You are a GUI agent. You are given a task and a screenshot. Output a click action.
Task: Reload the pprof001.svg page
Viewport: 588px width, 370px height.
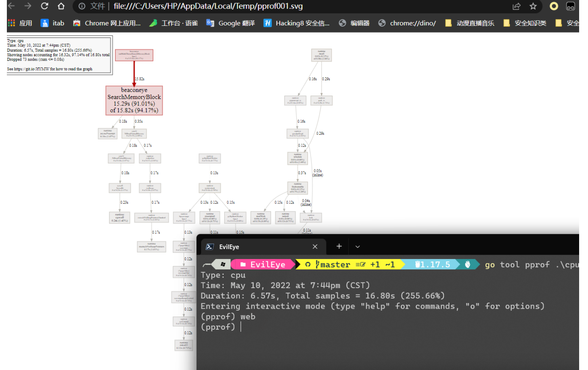pos(44,6)
